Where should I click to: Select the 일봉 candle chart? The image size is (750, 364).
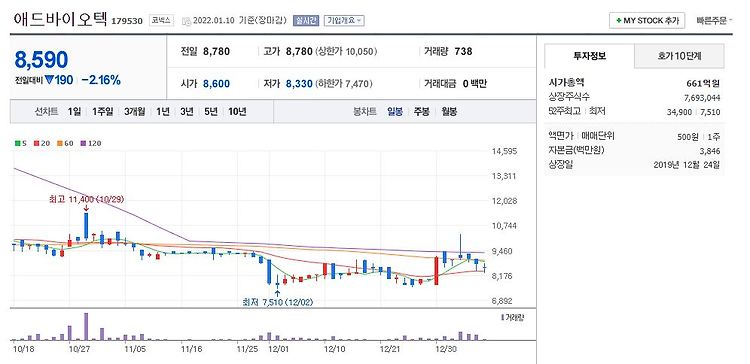395,112
